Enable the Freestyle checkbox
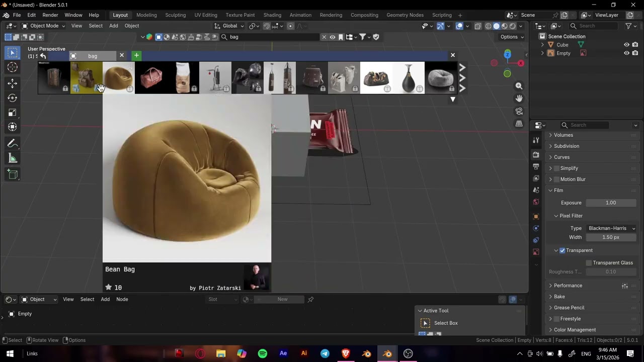 coord(556,319)
